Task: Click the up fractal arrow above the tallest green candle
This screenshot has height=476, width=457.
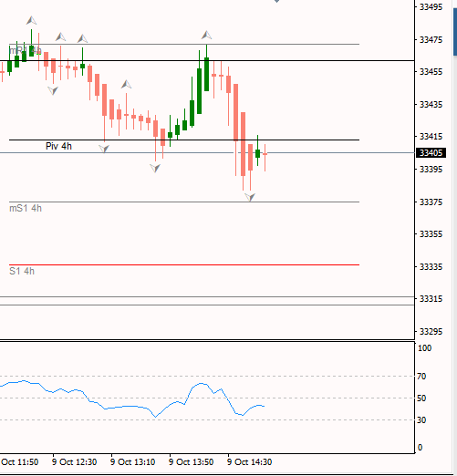Action: [206, 35]
